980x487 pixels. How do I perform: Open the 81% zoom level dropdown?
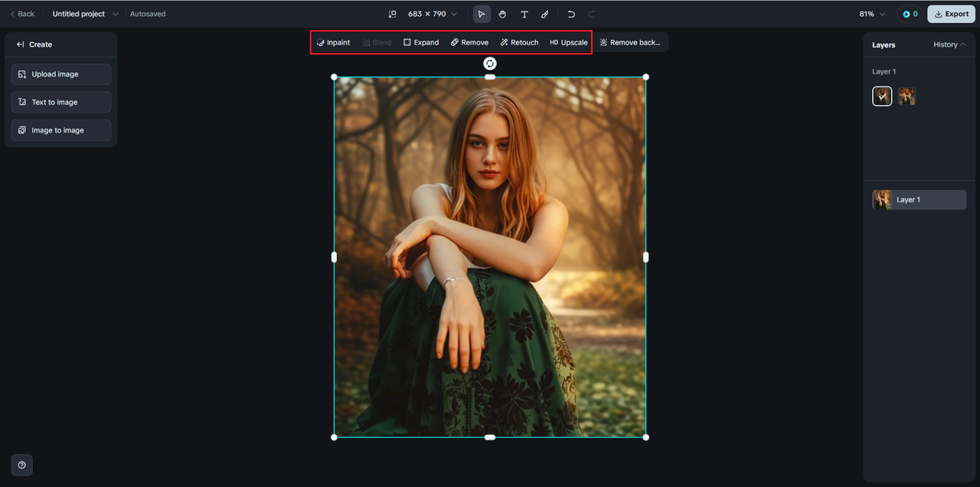click(872, 14)
